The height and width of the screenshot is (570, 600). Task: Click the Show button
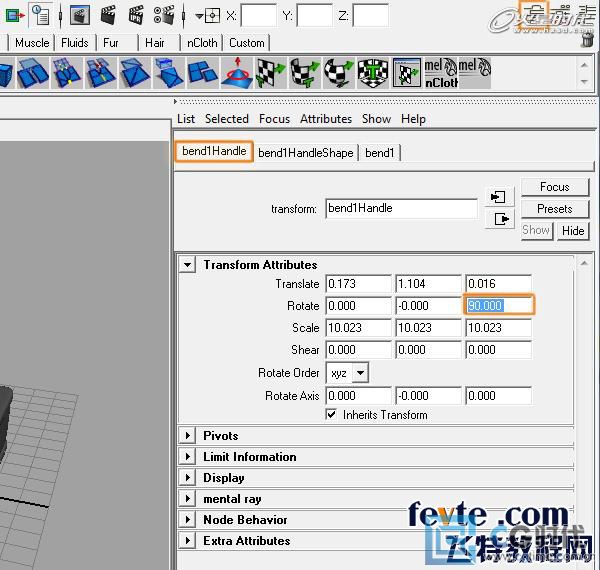[x=536, y=231]
